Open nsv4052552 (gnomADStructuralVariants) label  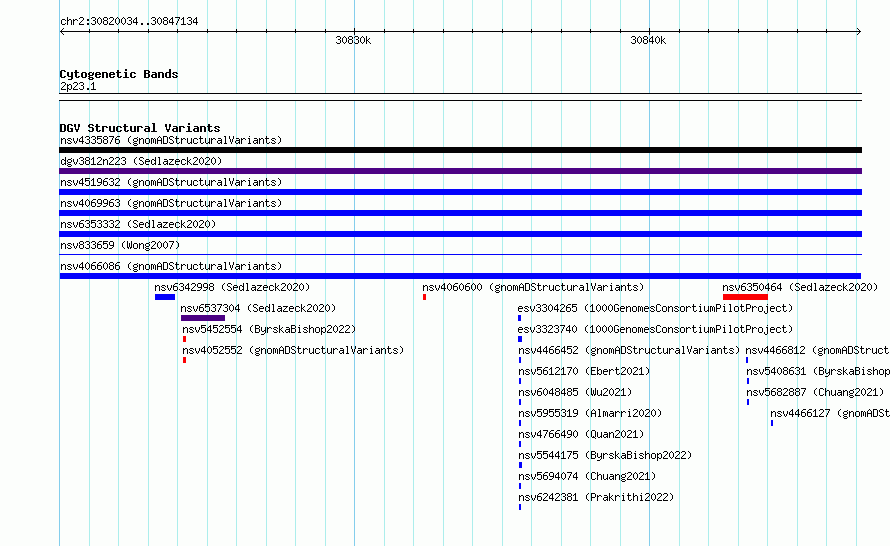pyautogui.click(x=293, y=350)
